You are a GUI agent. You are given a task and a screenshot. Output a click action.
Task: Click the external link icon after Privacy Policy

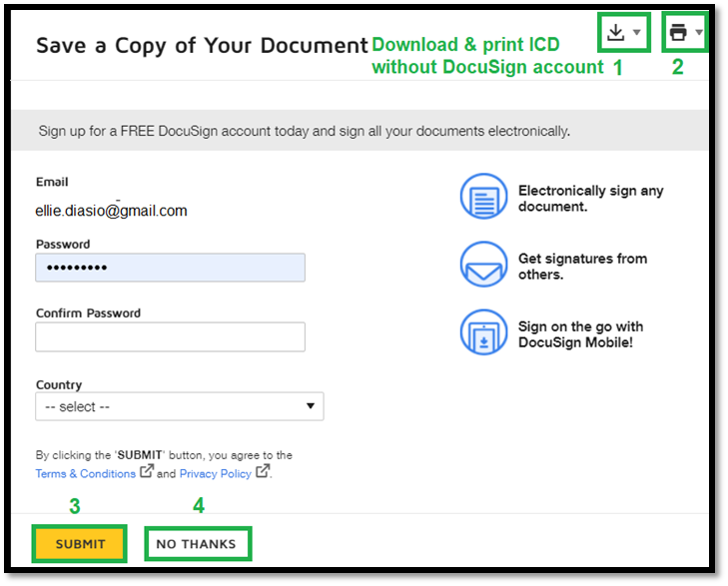[x=263, y=471]
